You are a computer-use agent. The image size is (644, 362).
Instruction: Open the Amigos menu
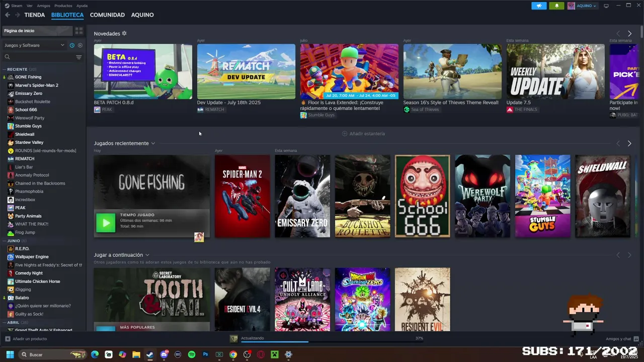click(44, 6)
